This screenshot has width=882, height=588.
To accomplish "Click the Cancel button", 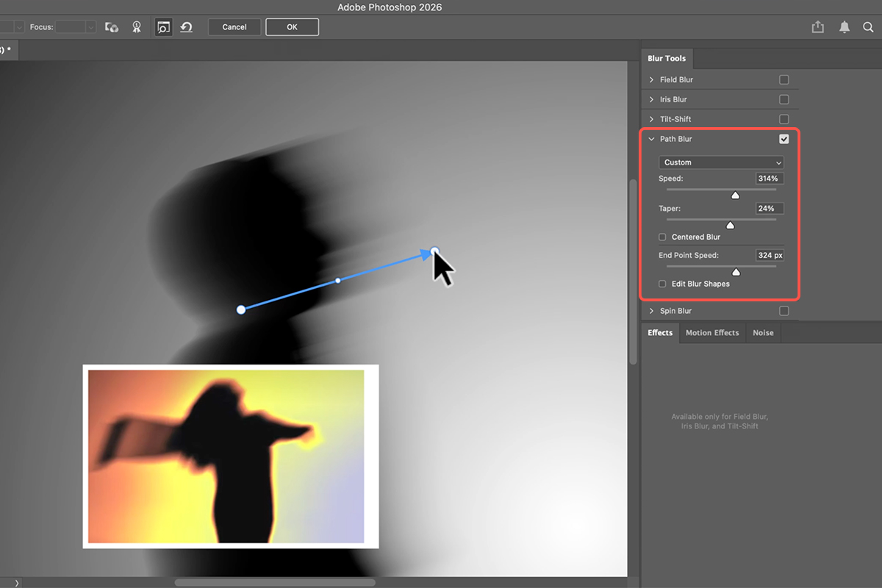I will [234, 27].
